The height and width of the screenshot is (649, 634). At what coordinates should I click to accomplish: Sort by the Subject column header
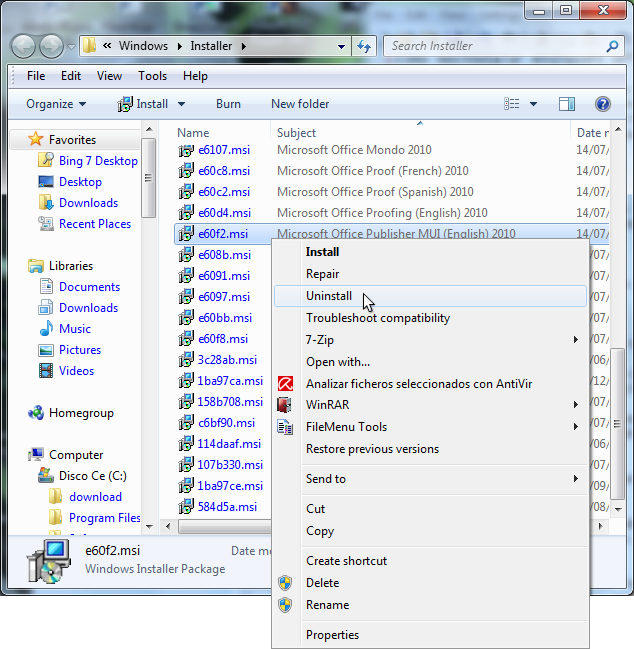(x=296, y=133)
